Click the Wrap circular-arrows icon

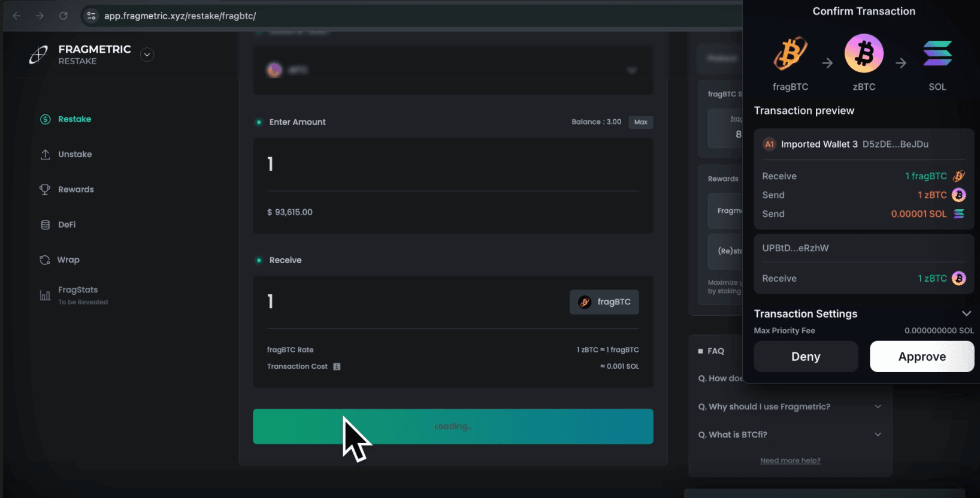point(45,259)
